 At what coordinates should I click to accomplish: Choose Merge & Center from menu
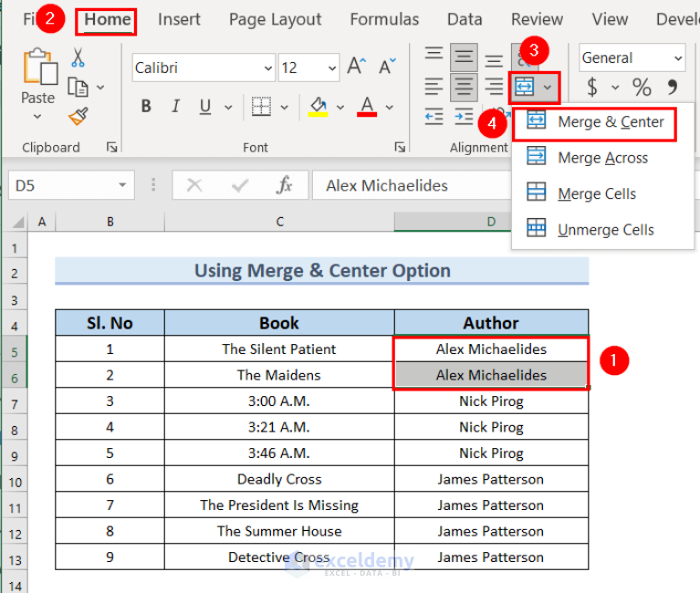coord(602,122)
